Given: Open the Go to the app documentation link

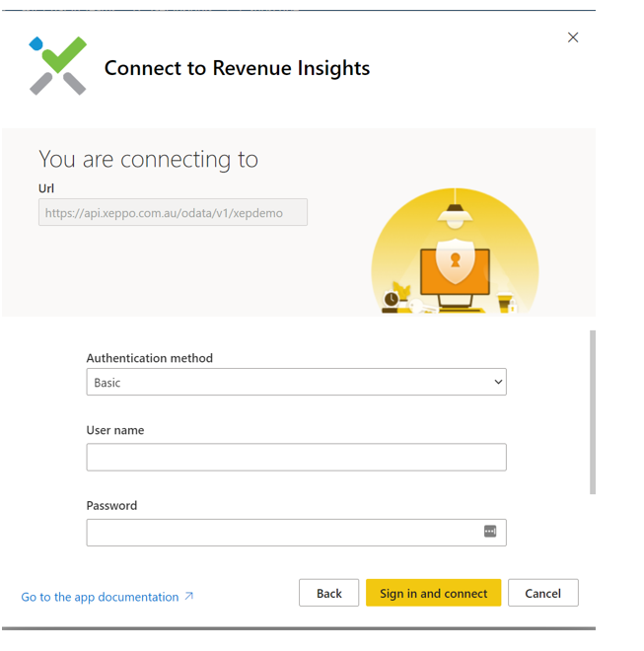Looking at the screenshot, I should pos(100,597).
